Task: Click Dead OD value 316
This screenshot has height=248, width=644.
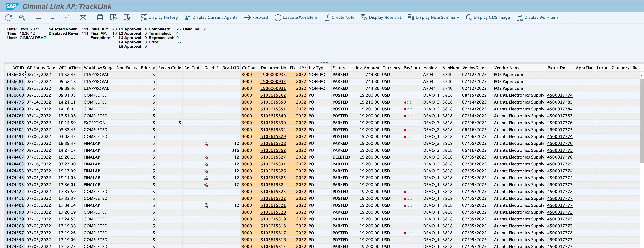Action: (x=235, y=150)
